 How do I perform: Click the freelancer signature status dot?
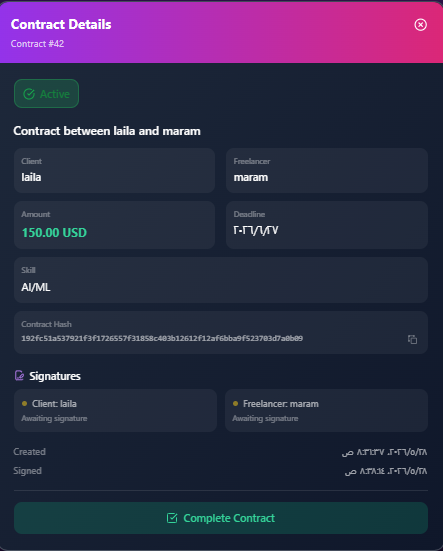pyautogui.click(x=235, y=403)
